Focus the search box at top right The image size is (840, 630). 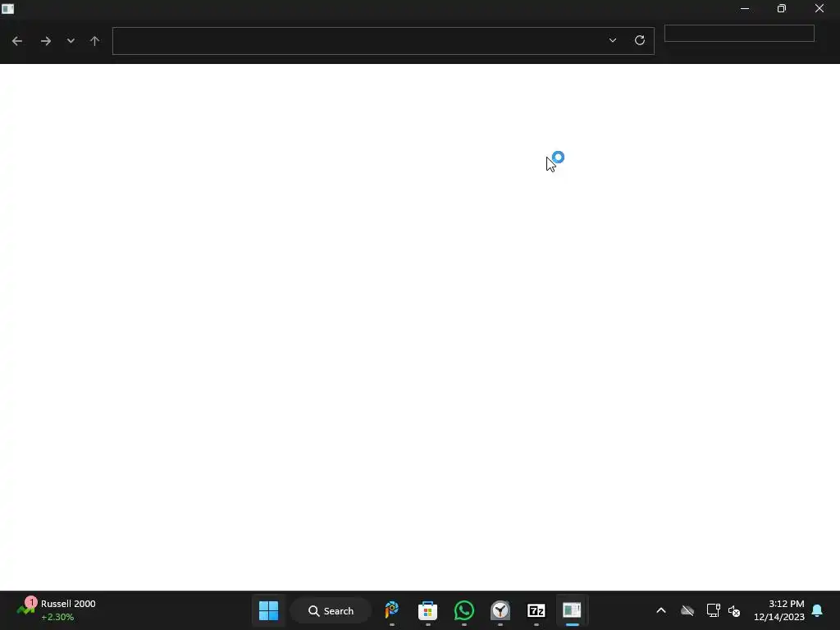739,33
